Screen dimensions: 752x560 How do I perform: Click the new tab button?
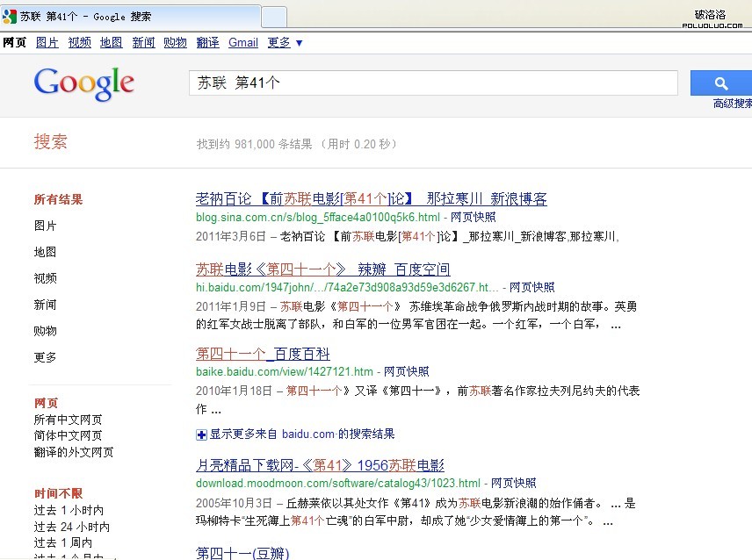point(274,17)
